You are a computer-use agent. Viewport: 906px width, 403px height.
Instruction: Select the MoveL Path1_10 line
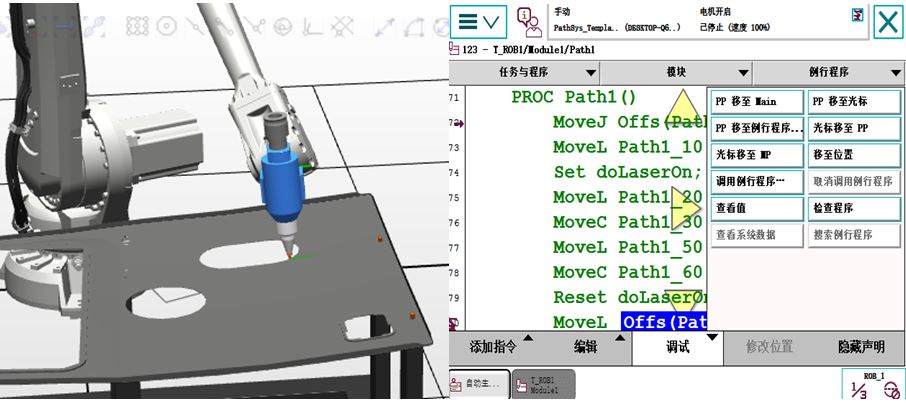[x=627, y=147]
